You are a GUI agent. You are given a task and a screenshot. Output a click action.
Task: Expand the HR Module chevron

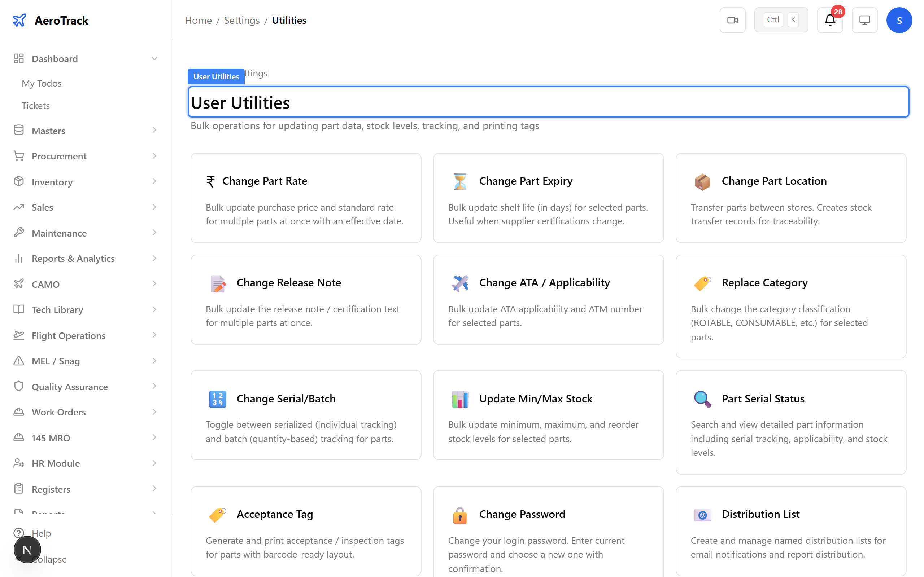(x=154, y=463)
